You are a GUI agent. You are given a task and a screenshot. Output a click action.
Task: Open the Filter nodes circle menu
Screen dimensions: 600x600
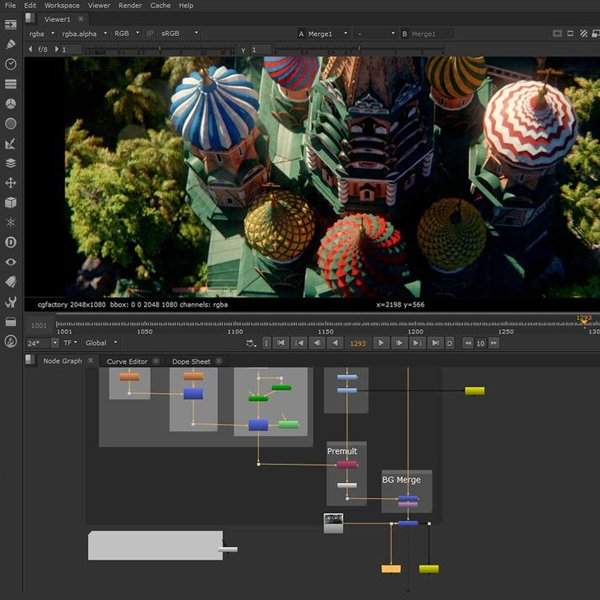[11, 124]
